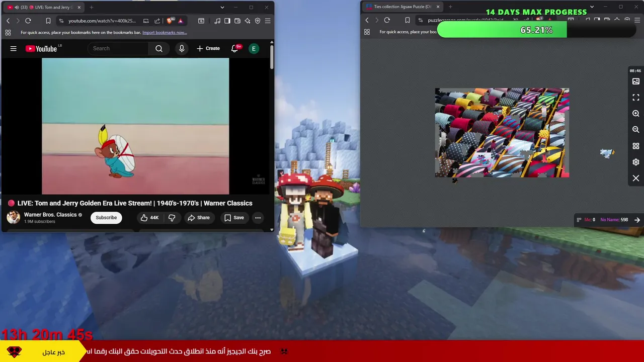Go to the YouTube home logo

pos(41,49)
